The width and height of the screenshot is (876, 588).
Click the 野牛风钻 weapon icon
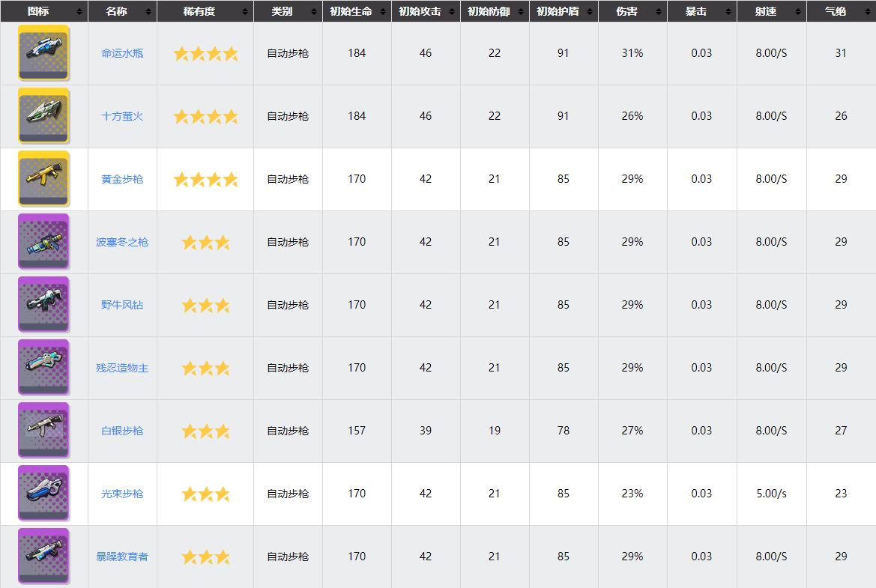[43, 305]
